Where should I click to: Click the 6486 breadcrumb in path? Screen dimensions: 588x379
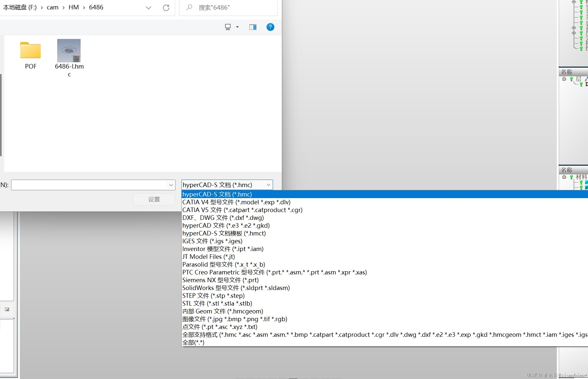pos(96,7)
